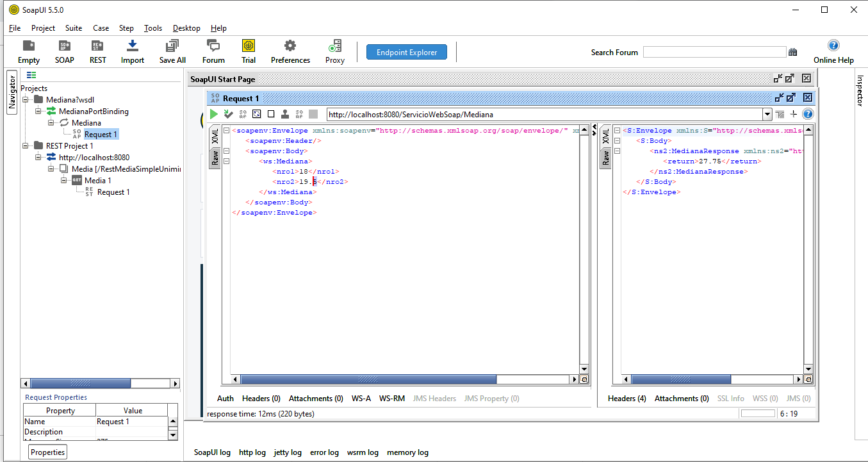Image resolution: width=868 pixels, height=462 pixels.
Task: Click the GET icon of Media 1
Action: point(77,180)
